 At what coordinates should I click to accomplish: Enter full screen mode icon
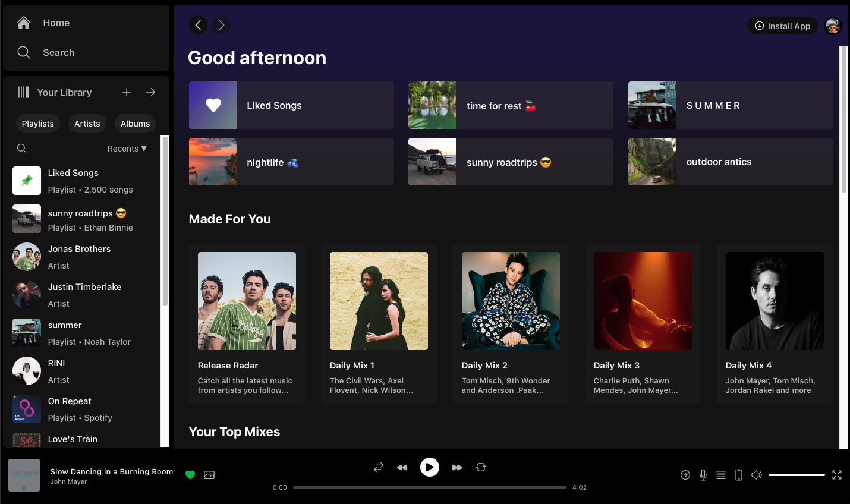click(837, 475)
